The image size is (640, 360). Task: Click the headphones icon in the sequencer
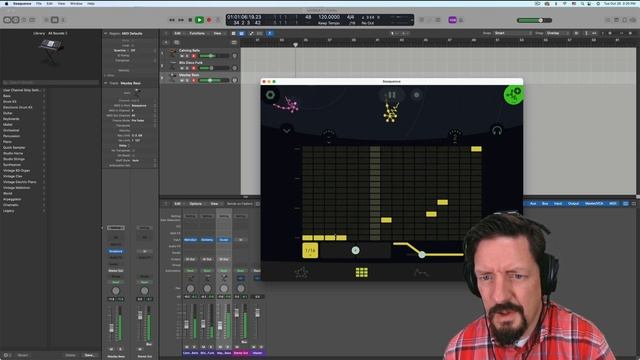[497, 130]
